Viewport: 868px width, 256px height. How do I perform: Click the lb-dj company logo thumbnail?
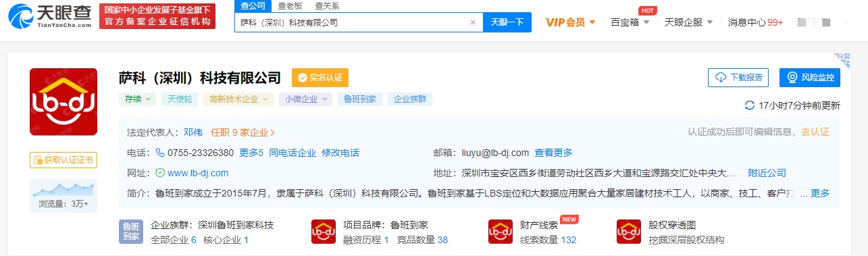[63, 102]
